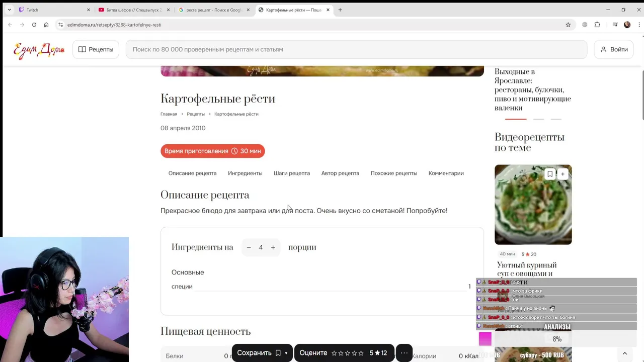Minimize the browser window
The width and height of the screenshot is (644, 362).
(x=608, y=10)
